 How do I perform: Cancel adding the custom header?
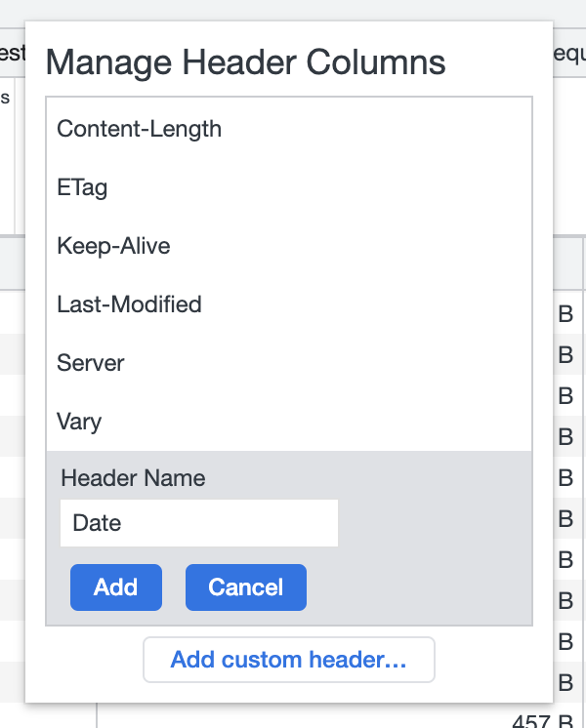[x=246, y=587]
